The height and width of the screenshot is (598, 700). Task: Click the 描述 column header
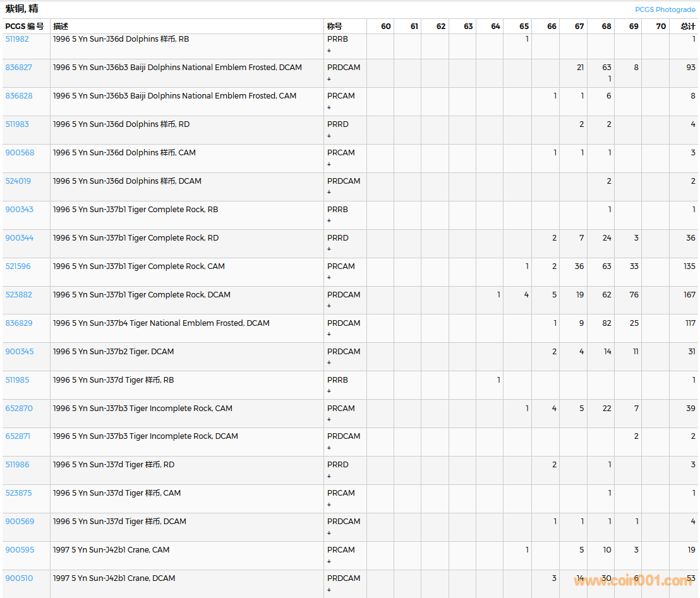coord(61,27)
